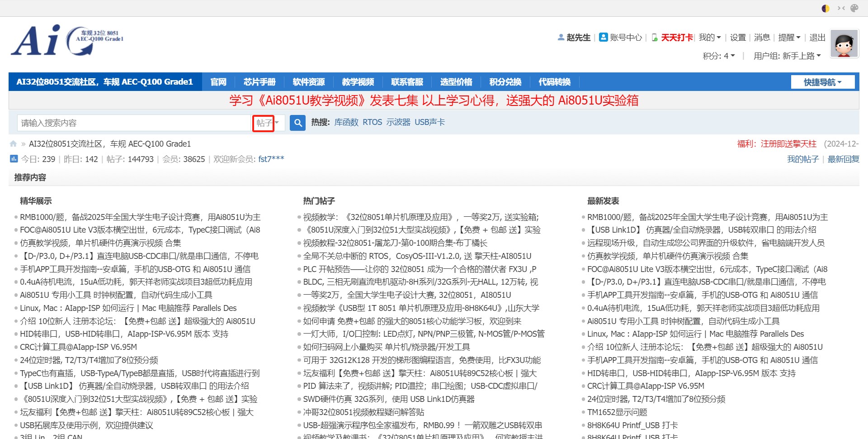Image resolution: width=868 pixels, height=439 pixels.
Task: Open the user avatar picture
Action: (844, 43)
